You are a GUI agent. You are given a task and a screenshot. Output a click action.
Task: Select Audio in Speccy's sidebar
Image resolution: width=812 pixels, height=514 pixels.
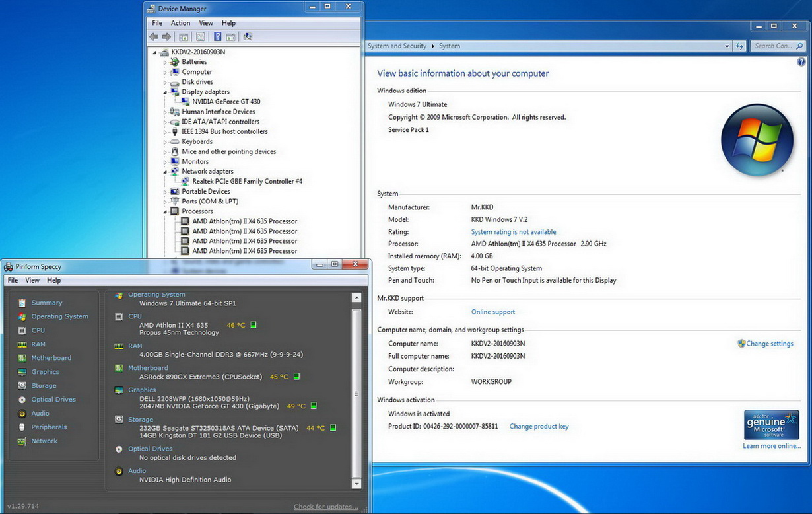pyautogui.click(x=40, y=414)
